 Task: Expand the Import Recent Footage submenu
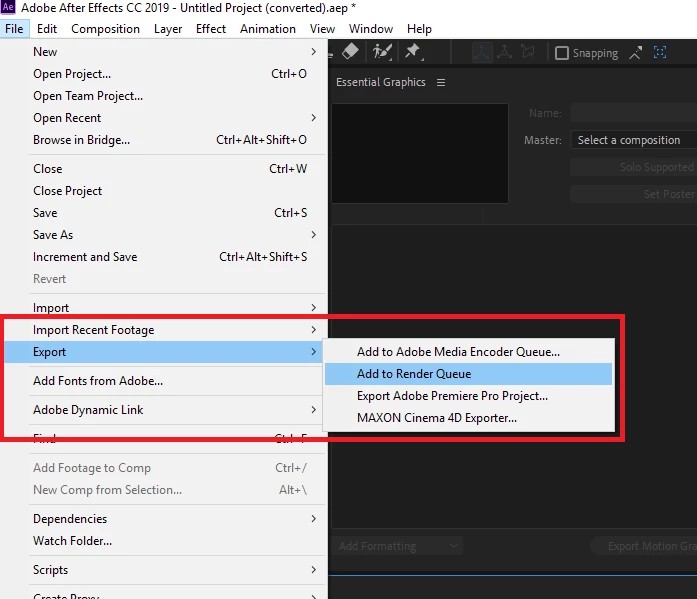click(313, 330)
